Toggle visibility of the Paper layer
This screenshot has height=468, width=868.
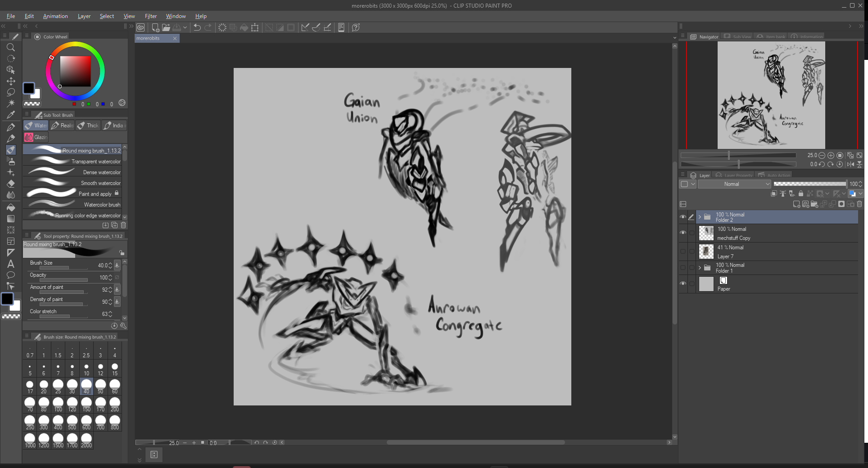pos(683,283)
